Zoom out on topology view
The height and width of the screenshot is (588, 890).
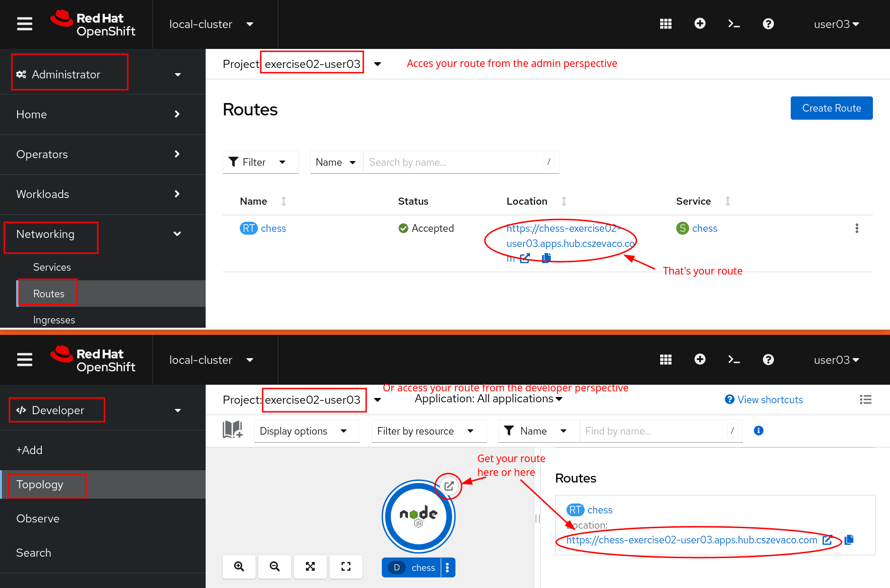(x=275, y=567)
